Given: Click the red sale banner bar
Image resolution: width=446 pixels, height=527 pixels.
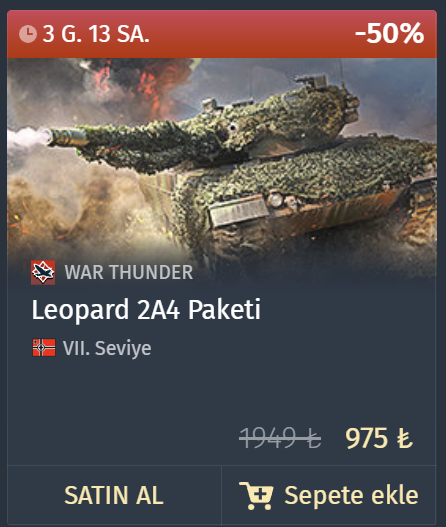Looking at the screenshot, I should (222, 34).
